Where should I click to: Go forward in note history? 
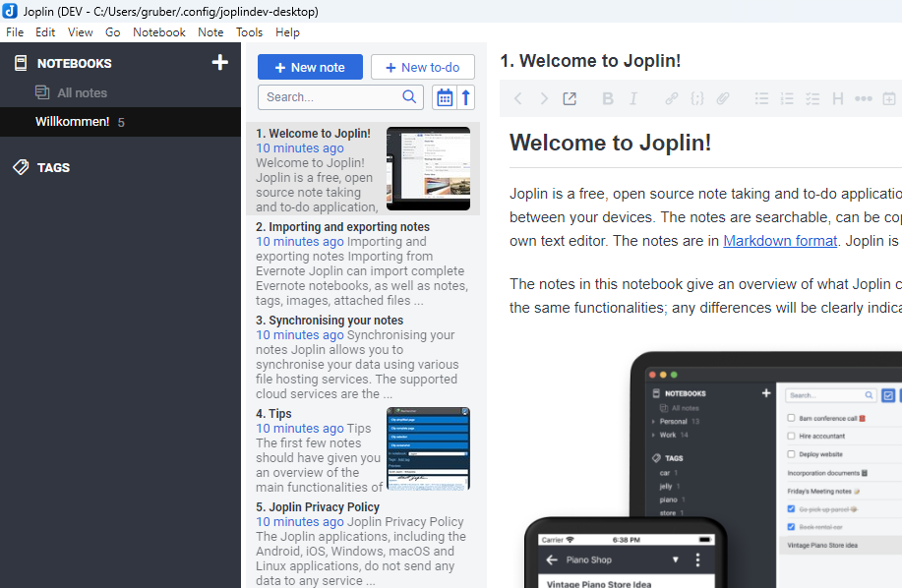544,99
